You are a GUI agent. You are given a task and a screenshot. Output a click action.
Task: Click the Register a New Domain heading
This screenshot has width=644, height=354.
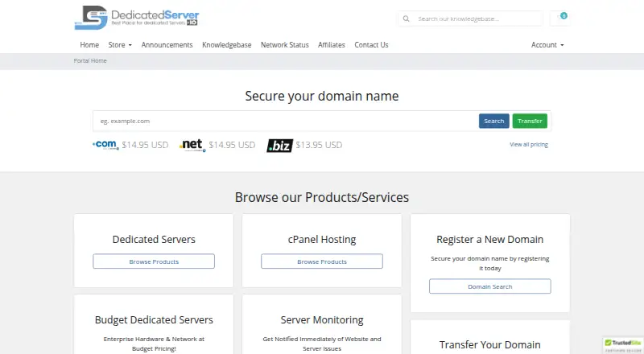click(x=490, y=240)
